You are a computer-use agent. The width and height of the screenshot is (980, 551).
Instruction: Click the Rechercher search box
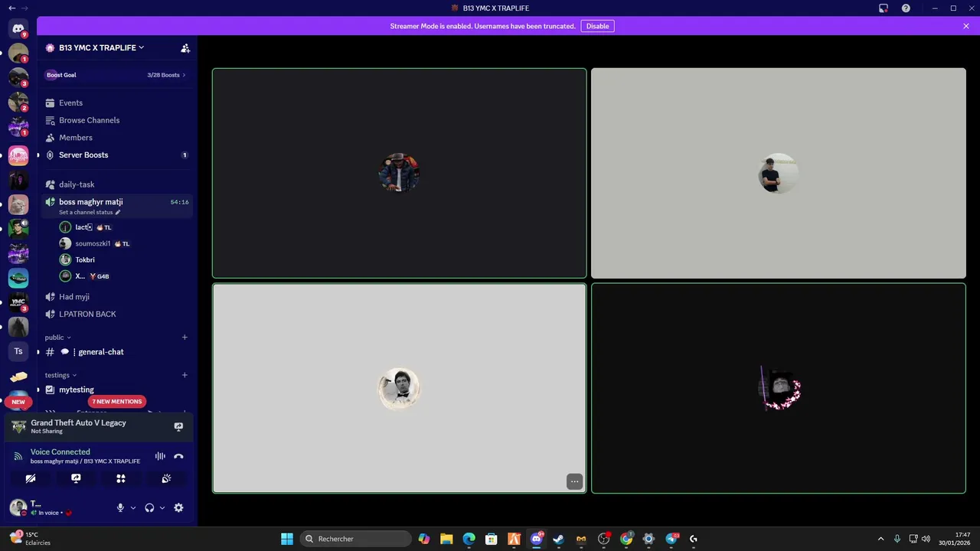356,539
